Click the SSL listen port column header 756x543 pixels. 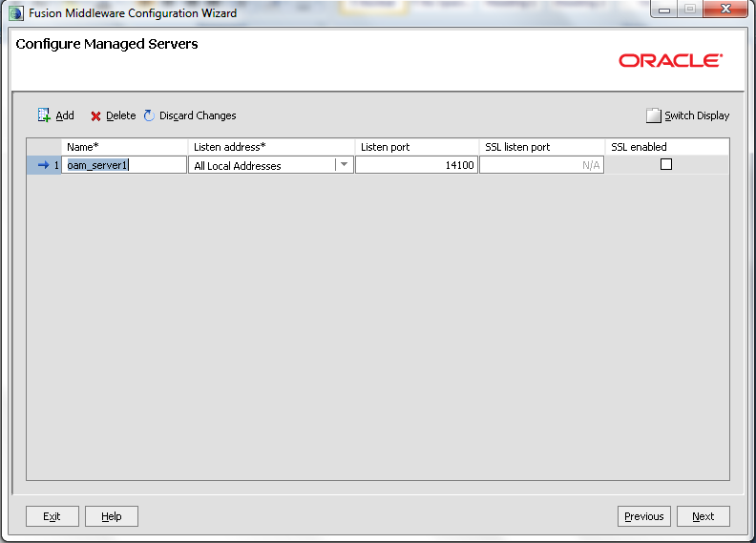tap(542, 147)
